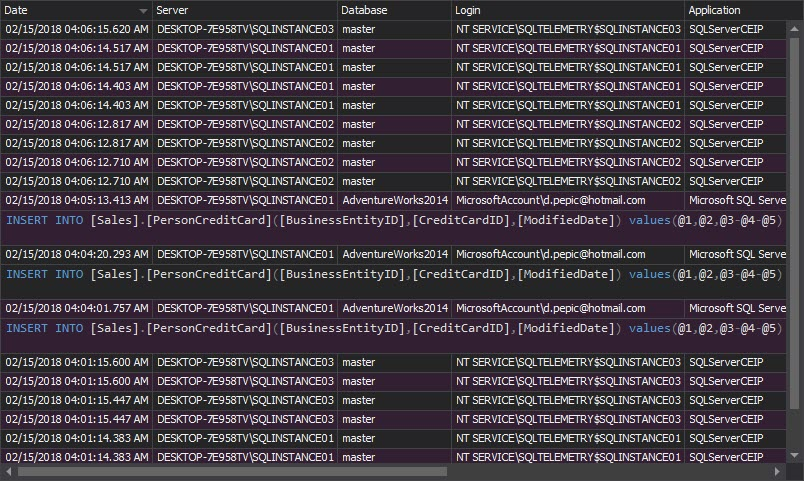Select Microsoft SQL Server application in 04:04:20.293 row
804x481 pixels.
point(735,254)
